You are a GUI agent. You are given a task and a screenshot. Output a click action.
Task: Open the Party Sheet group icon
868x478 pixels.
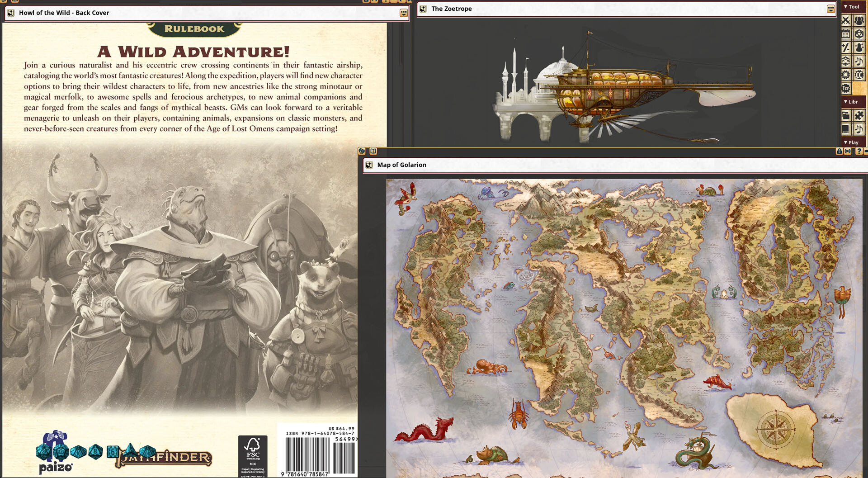[860, 20]
